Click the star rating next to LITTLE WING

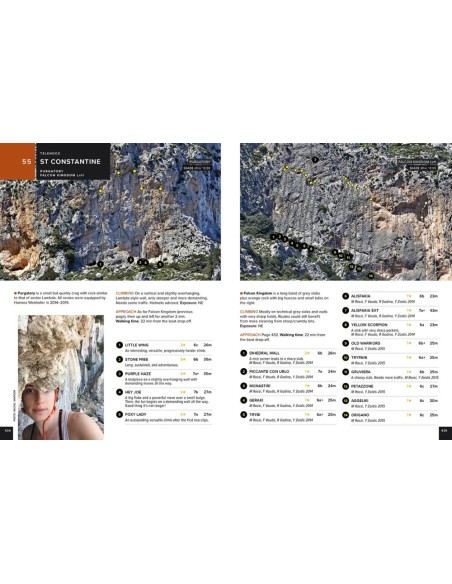point(183,345)
